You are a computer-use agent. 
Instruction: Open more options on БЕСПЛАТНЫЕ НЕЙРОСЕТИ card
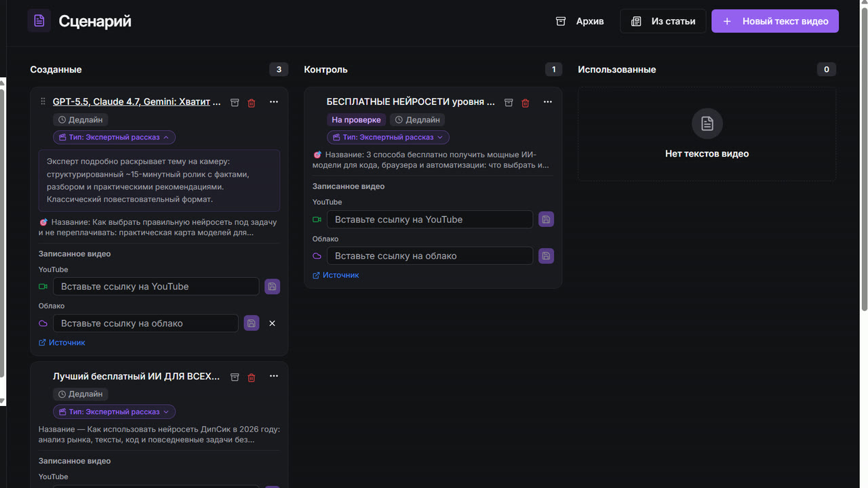(x=547, y=102)
